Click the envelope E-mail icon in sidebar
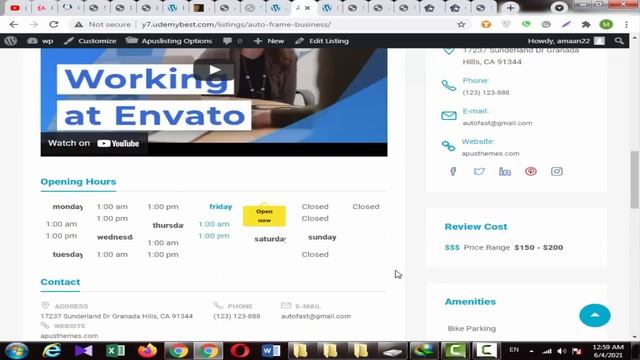 click(x=449, y=116)
